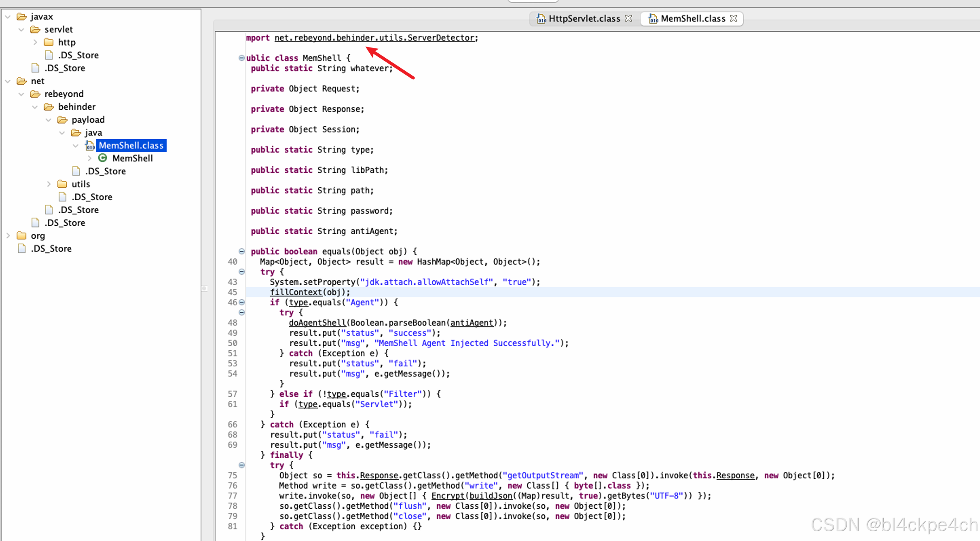
Task: Close the HttpServlet.class tab
Action: [x=629, y=18]
